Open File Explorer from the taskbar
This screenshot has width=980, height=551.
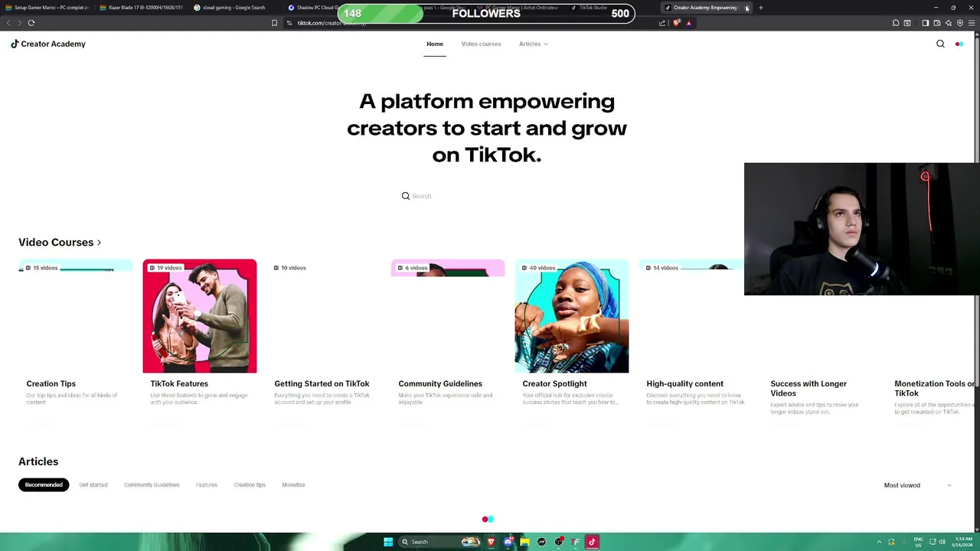tap(524, 542)
